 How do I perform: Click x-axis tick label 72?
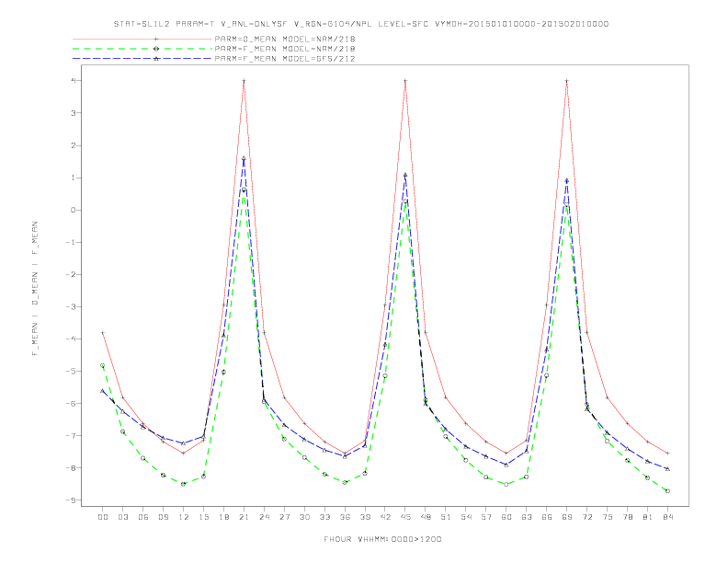[x=587, y=517]
